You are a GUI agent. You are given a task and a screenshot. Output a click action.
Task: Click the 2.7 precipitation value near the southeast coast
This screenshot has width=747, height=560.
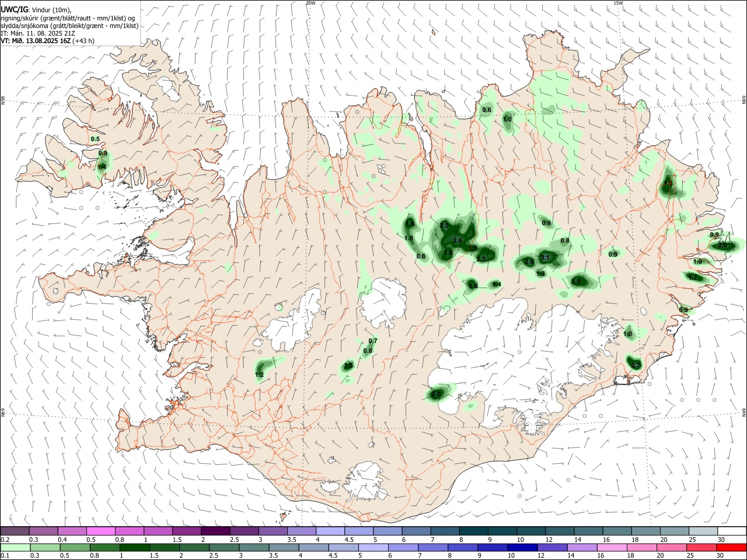(636, 365)
